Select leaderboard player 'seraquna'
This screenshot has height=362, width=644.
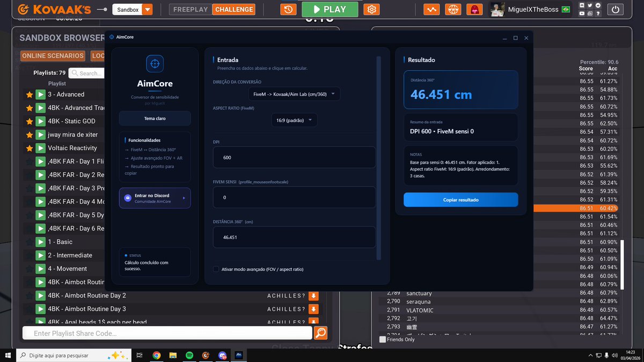click(419, 301)
